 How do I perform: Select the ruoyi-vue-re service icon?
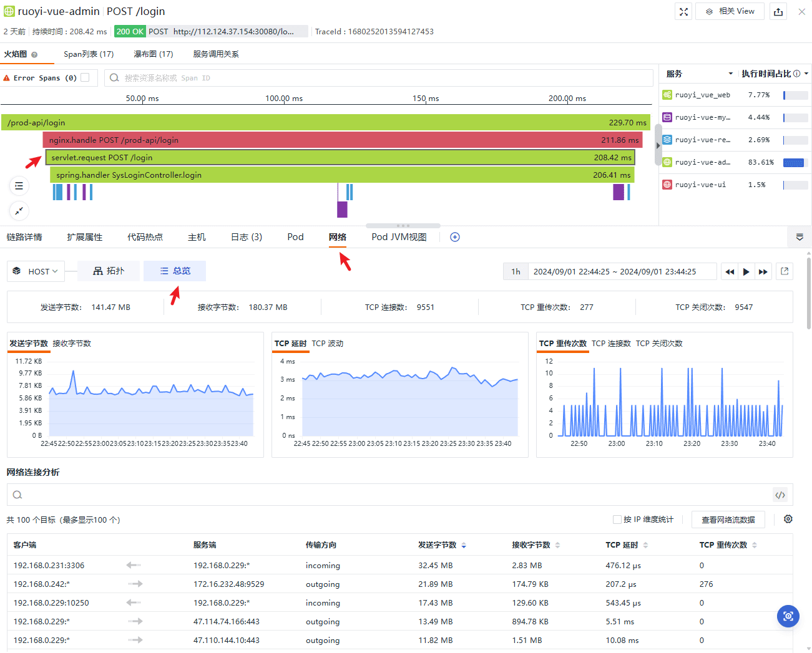667,140
